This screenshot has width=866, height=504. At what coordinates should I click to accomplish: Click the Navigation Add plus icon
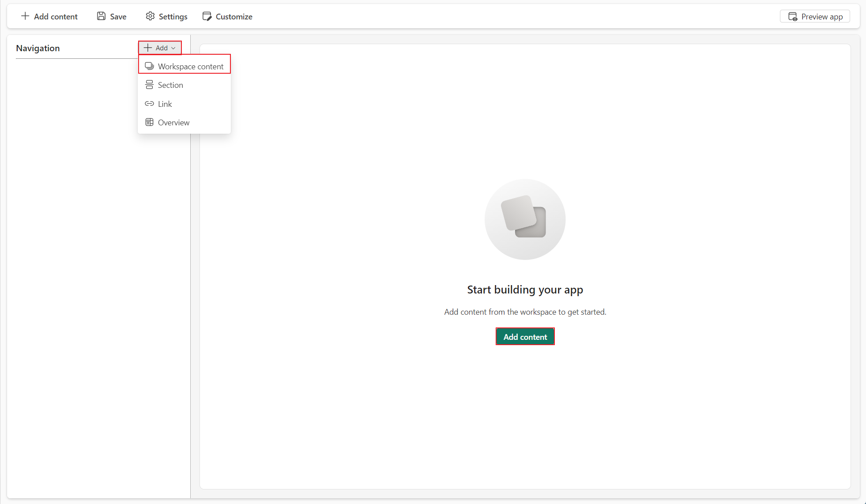click(x=148, y=48)
